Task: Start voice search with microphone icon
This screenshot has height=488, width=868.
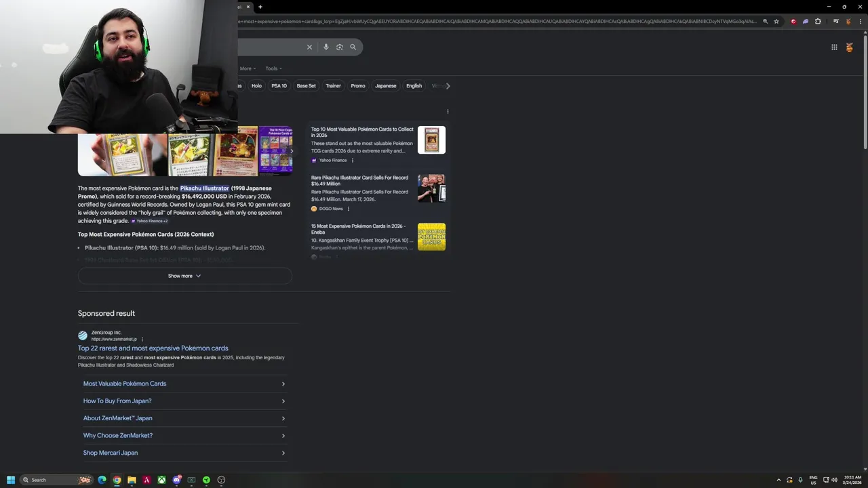Action: [326, 47]
